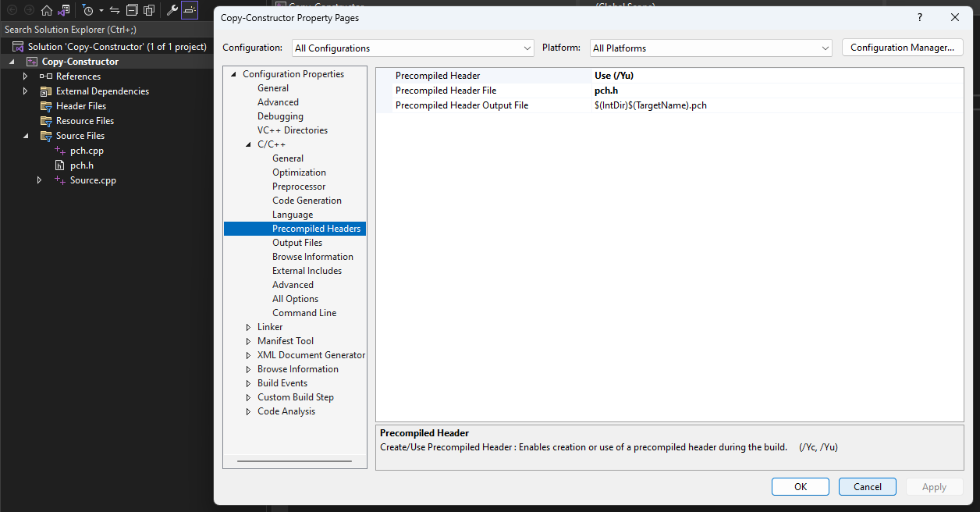The image size is (980, 512).
Task: Click the Collapse All icon in Solution Explorer
Action: (131, 10)
